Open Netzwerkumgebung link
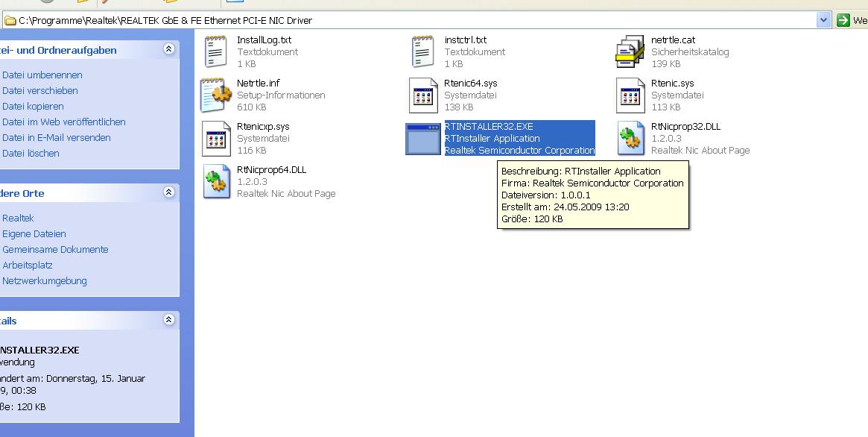The height and width of the screenshot is (437, 868). point(44,281)
